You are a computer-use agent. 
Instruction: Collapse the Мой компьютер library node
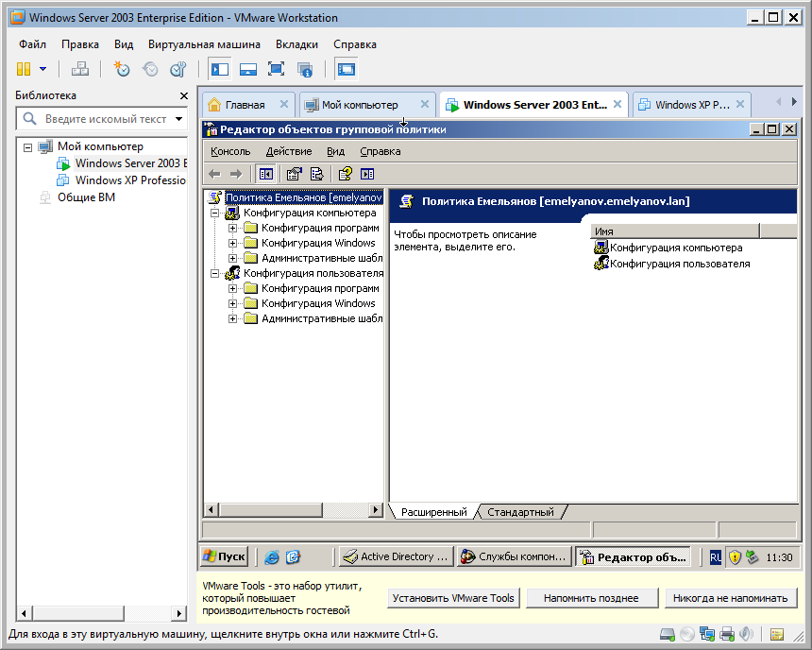(28, 147)
